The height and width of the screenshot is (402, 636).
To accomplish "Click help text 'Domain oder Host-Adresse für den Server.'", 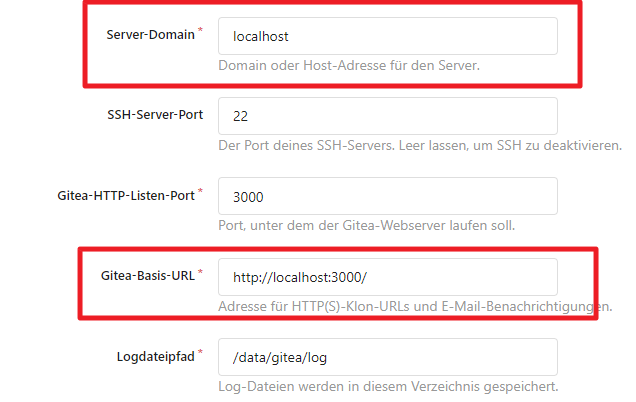I will click(349, 65).
